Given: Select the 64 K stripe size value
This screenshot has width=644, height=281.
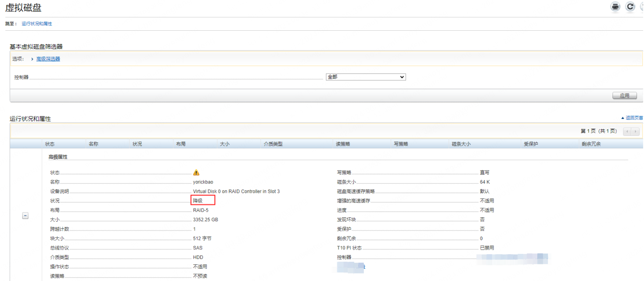Looking at the screenshot, I should pos(485,182).
